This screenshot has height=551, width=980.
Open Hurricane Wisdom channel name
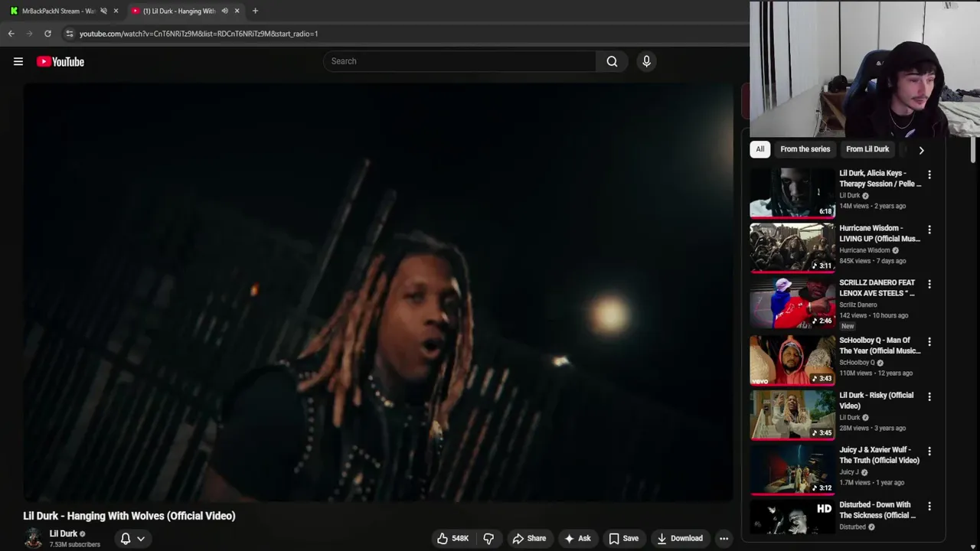[x=864, y=250]
